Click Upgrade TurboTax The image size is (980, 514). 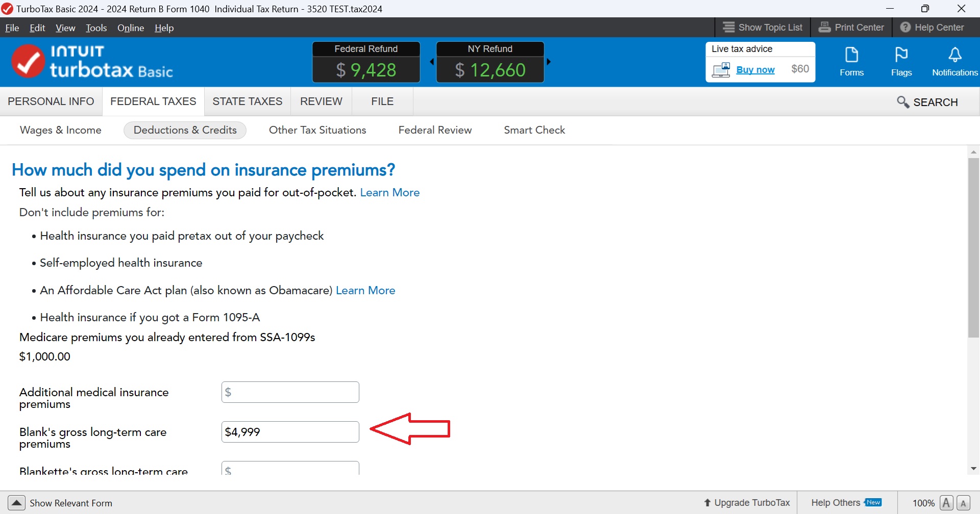click(747, 503)
